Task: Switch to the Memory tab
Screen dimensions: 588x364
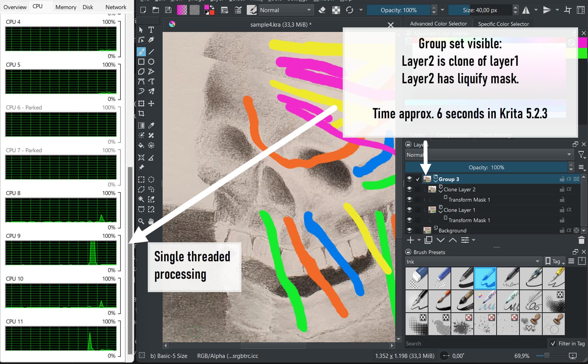Action: [x=66, y=7]
